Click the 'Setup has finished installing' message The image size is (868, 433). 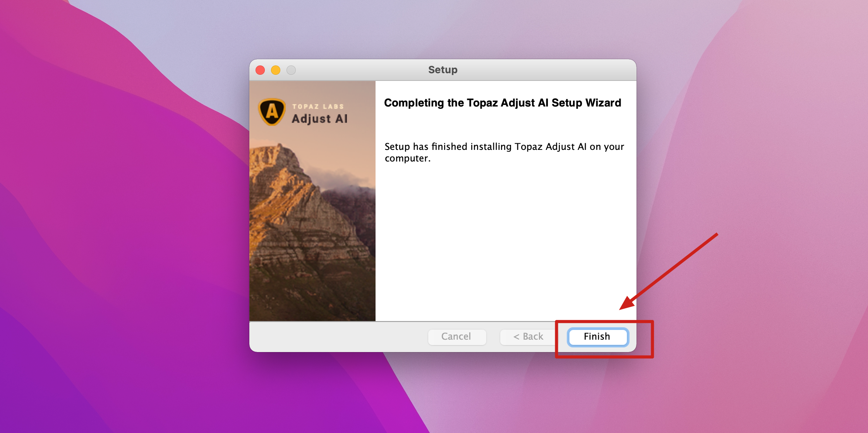(x=504, y=152)
